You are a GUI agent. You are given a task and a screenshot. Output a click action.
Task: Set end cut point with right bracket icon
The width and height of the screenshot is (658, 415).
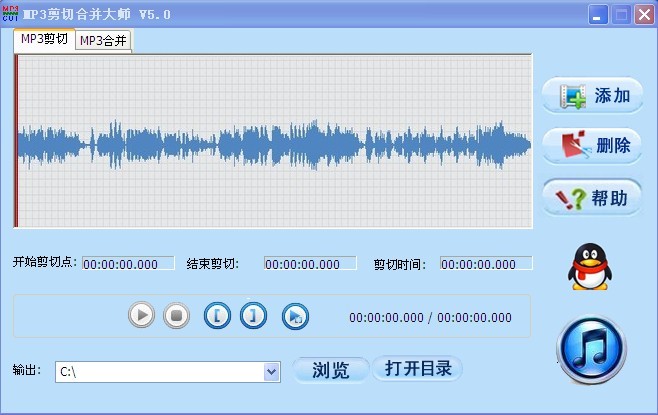click(253, 316)
